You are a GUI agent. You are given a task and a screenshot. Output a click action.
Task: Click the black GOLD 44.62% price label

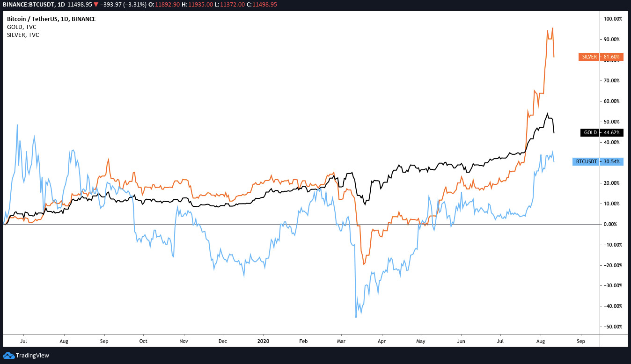point(601,132)
